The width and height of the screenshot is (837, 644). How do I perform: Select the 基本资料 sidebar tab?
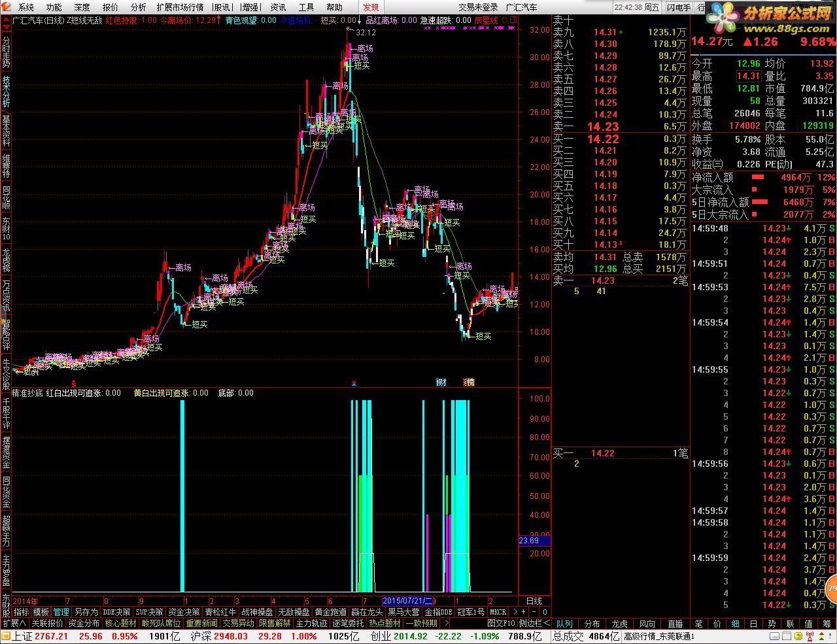6,131
